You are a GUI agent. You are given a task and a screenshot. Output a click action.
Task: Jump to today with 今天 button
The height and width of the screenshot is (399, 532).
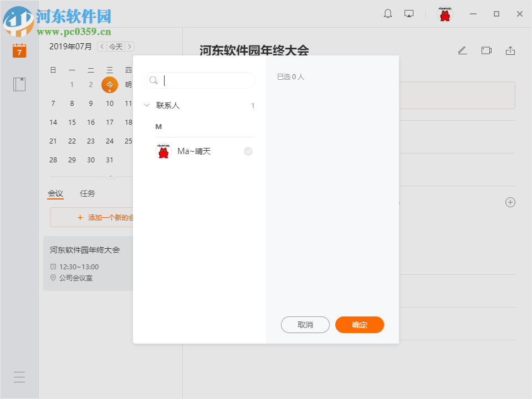point(115,47)
